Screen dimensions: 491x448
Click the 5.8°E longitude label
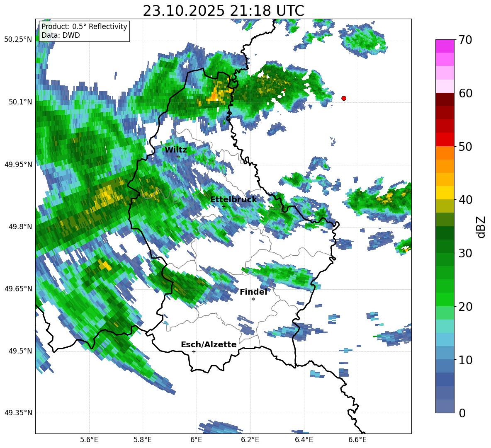pos(143,440)
